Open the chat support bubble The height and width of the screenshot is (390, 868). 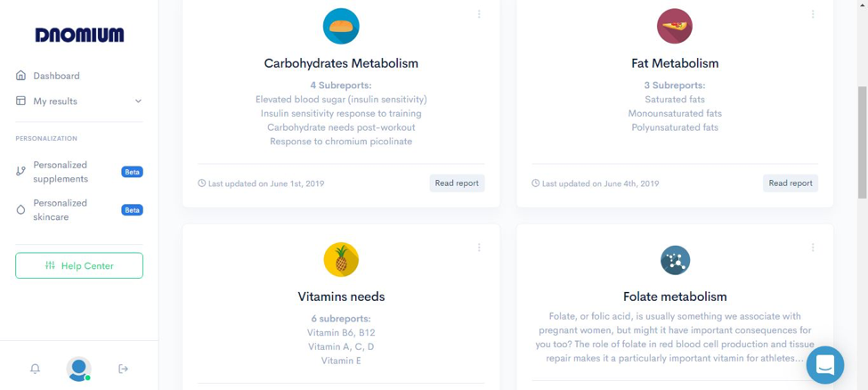click(x=824, y=365)
